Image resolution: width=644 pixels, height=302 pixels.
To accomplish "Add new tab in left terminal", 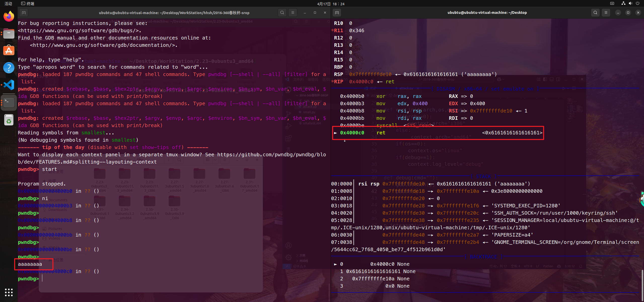I will coord(24,13).
